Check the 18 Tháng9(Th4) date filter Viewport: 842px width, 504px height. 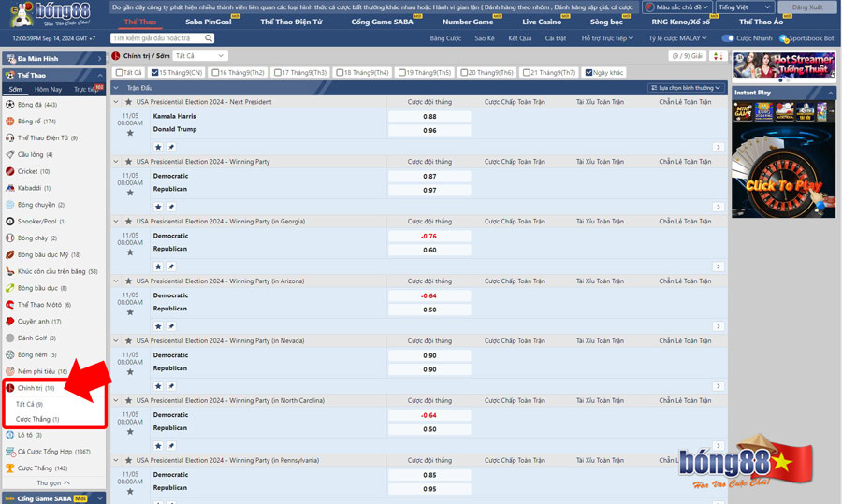340,72
